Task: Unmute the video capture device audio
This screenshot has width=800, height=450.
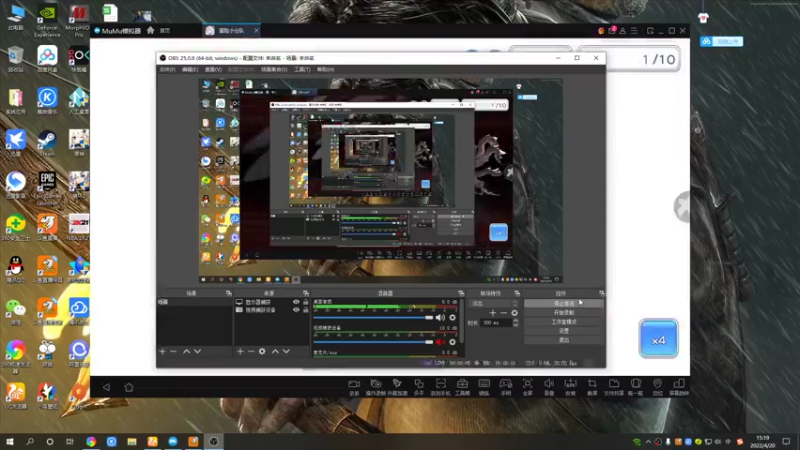Action: coord(440,342)
